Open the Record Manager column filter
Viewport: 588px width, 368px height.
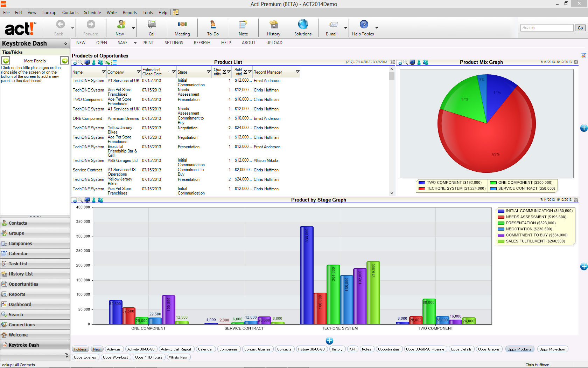pyautogui.click(x=297, y=72)
